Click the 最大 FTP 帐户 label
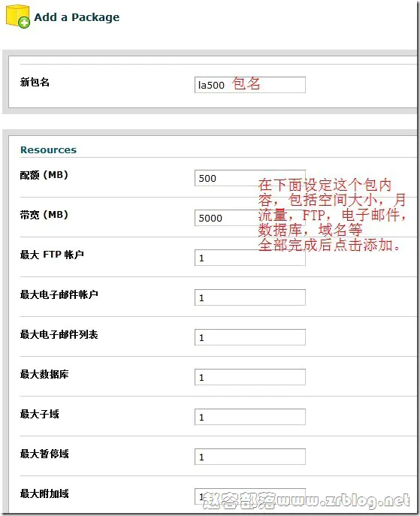This screenshot has height=516, width=420. point(52,255)
